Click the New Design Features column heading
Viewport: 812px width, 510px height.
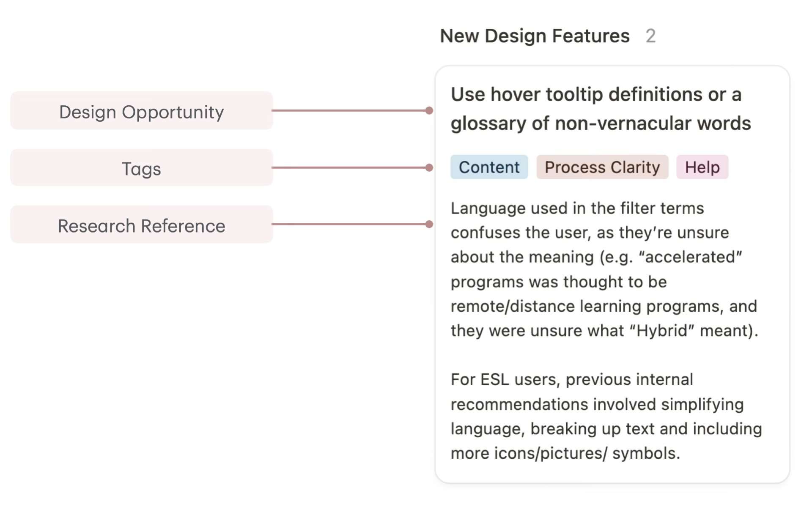point(535,36)
